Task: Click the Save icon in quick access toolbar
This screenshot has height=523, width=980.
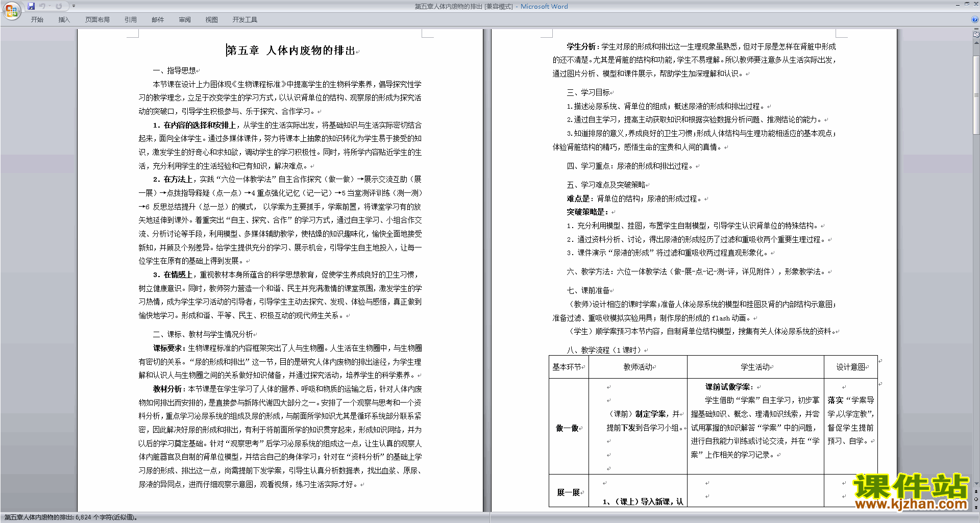Action: (31, 6)
